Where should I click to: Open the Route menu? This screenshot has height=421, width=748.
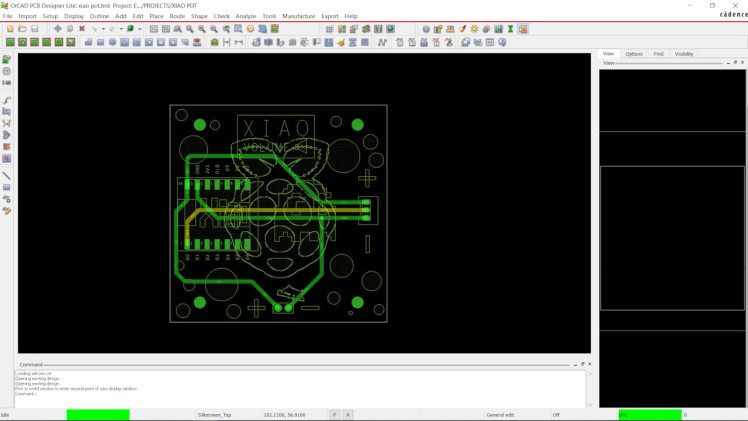coord(177,16)
